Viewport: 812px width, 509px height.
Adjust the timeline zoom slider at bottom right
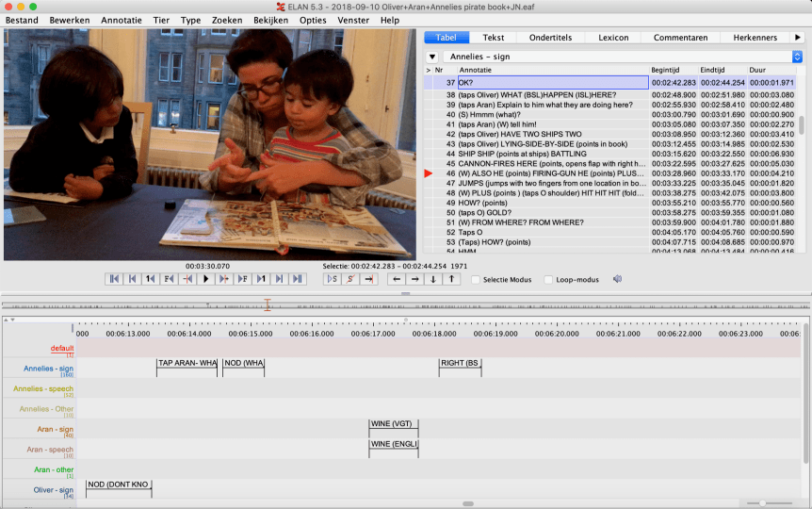[761, 503]
